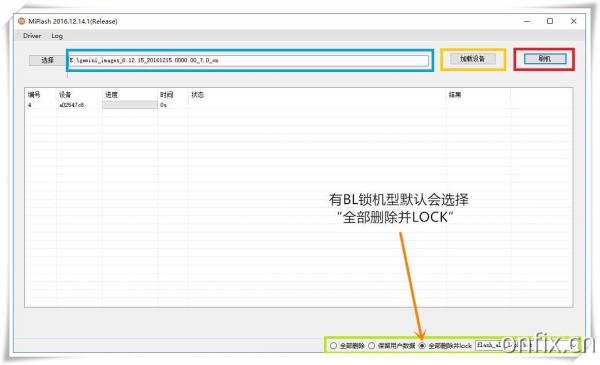The height and width of the screenshot is (365, 600).
Task: Click the 设备 column header
Action: pyautogui.click(x=65, y=95)
